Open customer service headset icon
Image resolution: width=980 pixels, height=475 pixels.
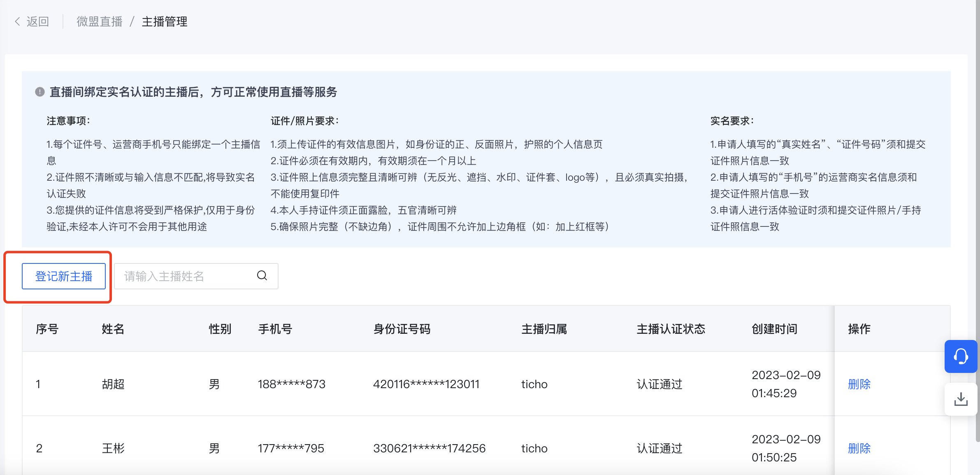(961, 356)
